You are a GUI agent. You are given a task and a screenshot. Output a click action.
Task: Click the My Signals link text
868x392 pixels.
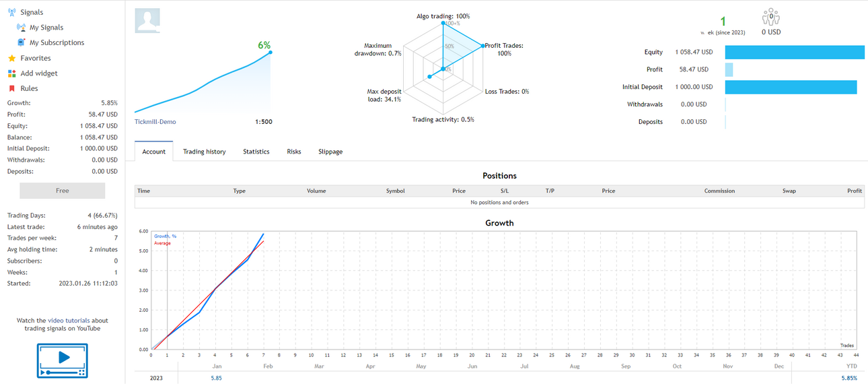click(x=46, y=28)
